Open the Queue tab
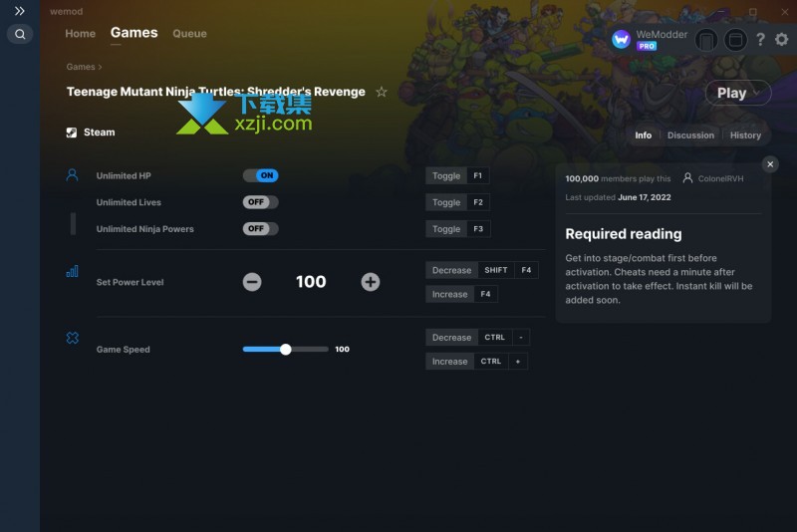 [189, 34]
